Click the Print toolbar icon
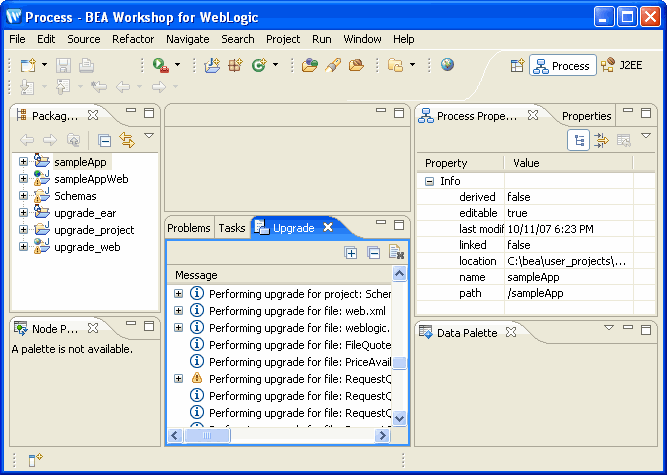Viewport: 667px width, 475px height. [x=86, y=65]
